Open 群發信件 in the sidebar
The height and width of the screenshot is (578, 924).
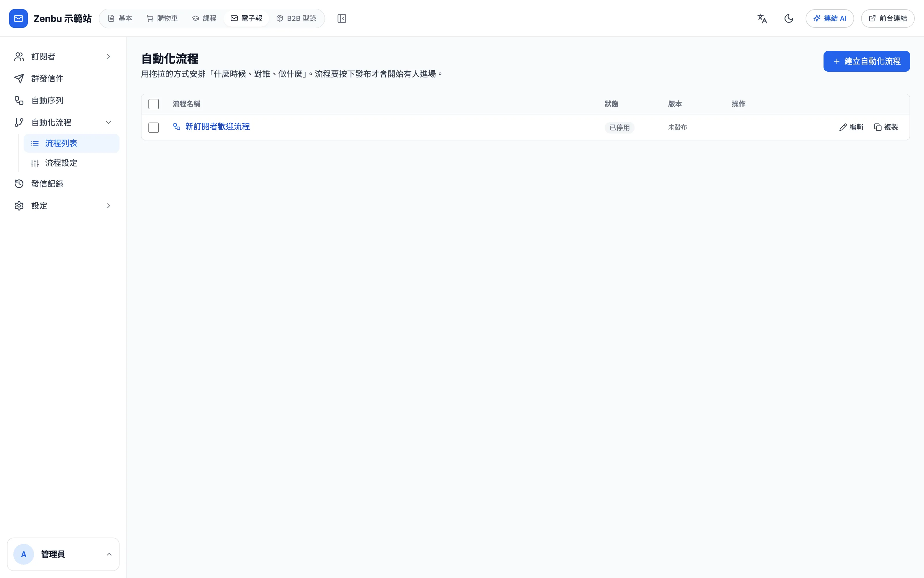tap(63, 78)
